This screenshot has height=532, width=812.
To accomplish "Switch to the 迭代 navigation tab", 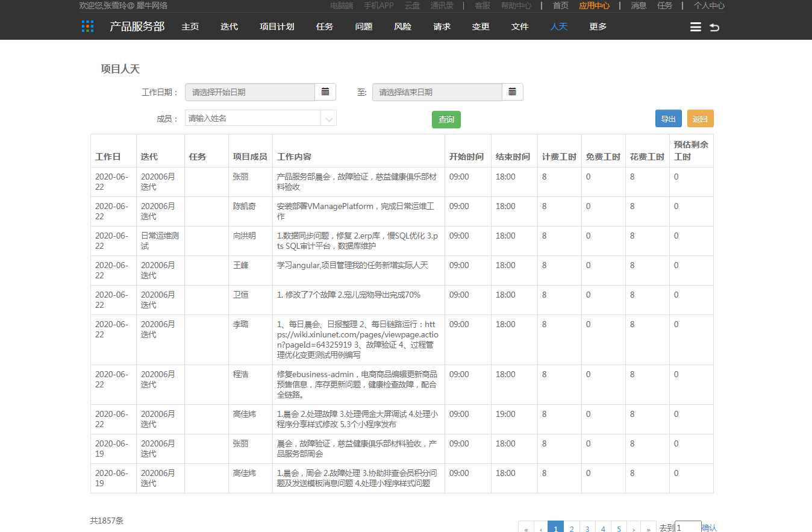I will [x=230, y=27].
